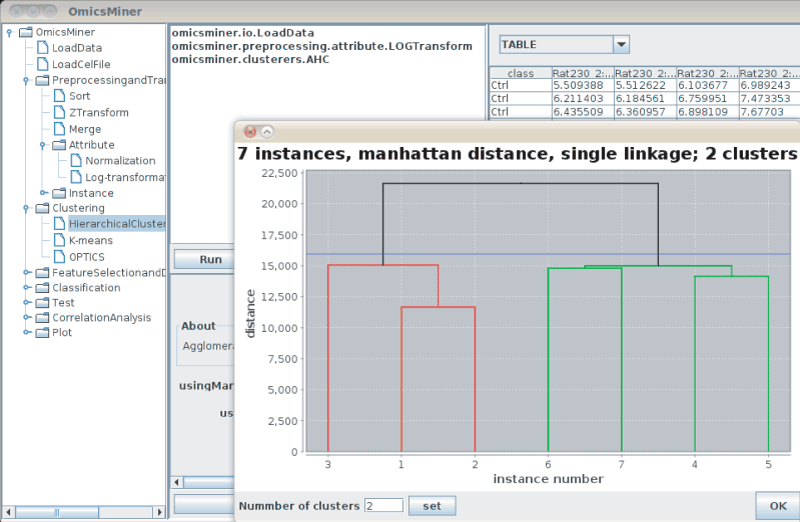This screenshot has width=800, height=522.
Task: Click the Test folder icon
Action: pyautogui.click(x=42, y=303)
